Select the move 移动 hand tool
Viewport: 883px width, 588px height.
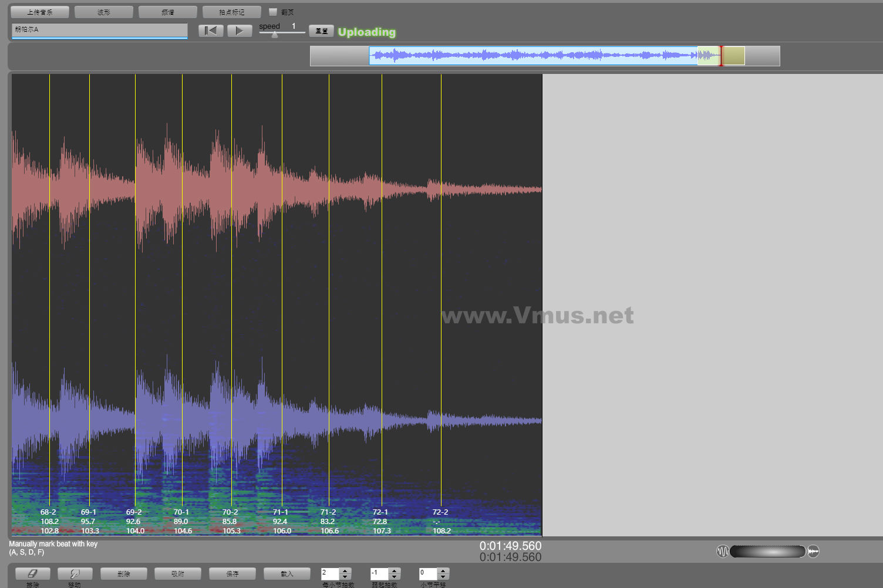point(75,574)
